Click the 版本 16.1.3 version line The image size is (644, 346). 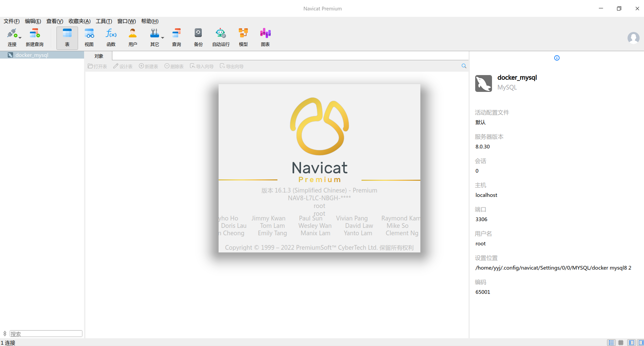[319, 190]
